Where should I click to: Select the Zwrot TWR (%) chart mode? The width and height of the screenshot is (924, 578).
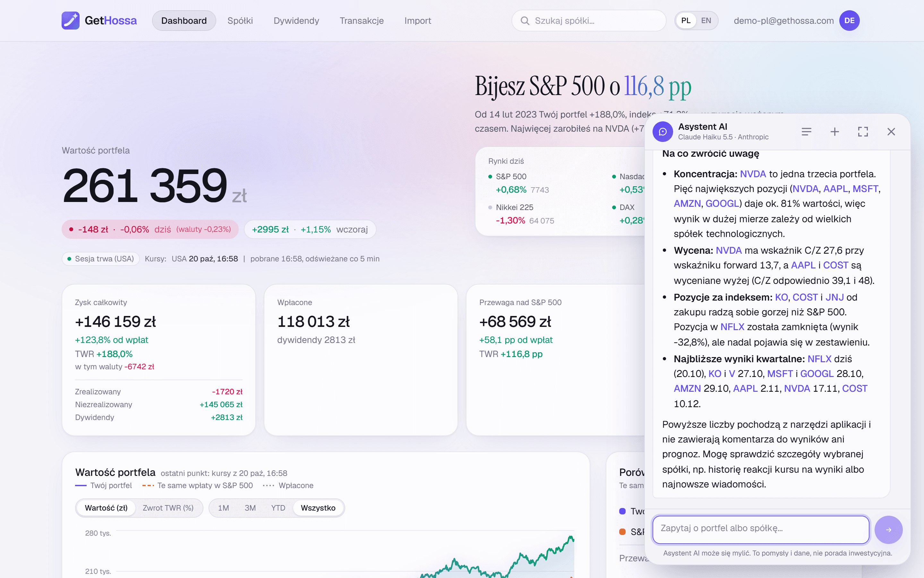point(168,508)
